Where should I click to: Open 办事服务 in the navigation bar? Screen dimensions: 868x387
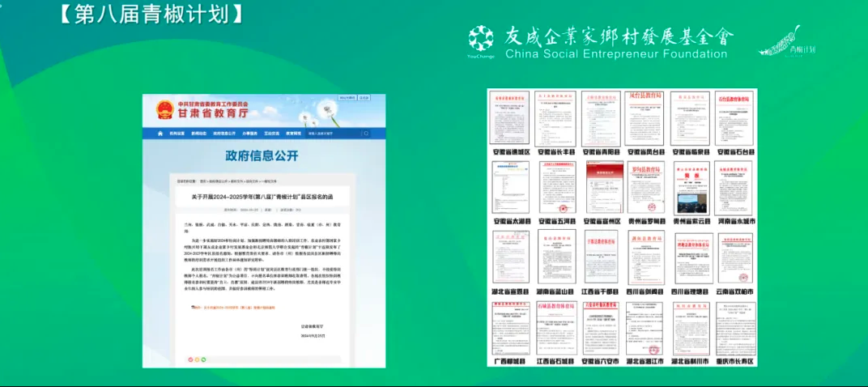point(250,134)
